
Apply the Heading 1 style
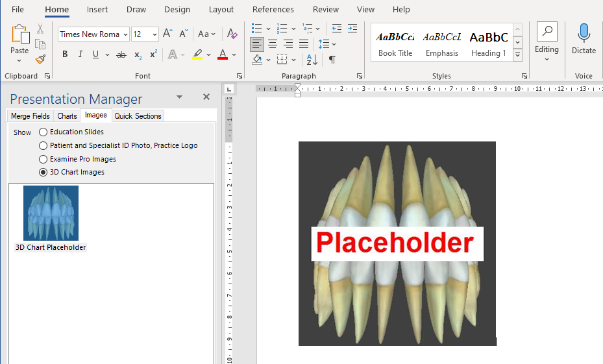pyautogui.click(x=489, y=43)
